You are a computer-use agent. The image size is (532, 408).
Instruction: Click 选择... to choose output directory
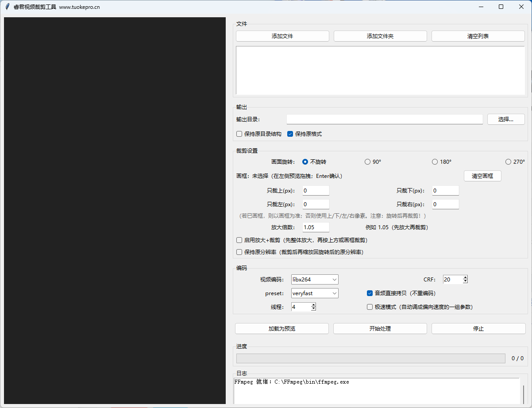point(505,119)
